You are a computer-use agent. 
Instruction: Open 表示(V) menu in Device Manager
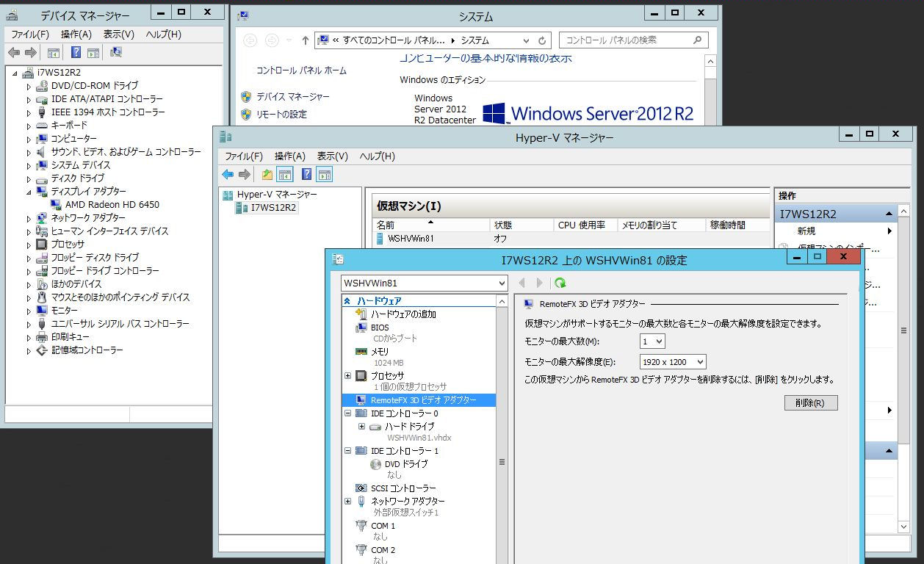(119, 35)
